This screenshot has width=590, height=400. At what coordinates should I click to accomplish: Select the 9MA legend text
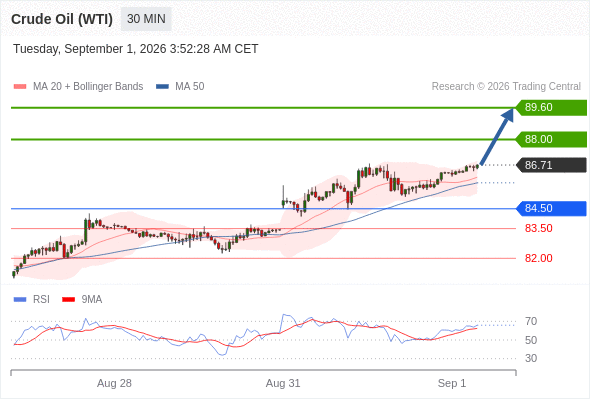click(92, 300)
